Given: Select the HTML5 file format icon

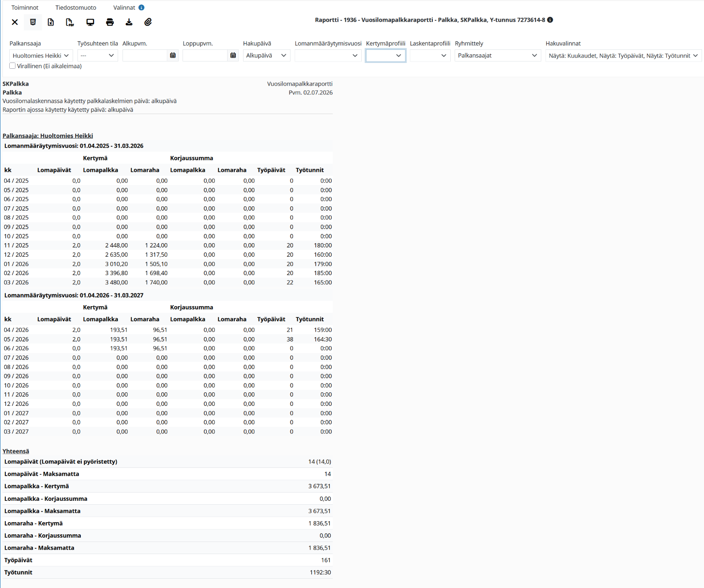Looking at the screenshot, I should point(33,22).
